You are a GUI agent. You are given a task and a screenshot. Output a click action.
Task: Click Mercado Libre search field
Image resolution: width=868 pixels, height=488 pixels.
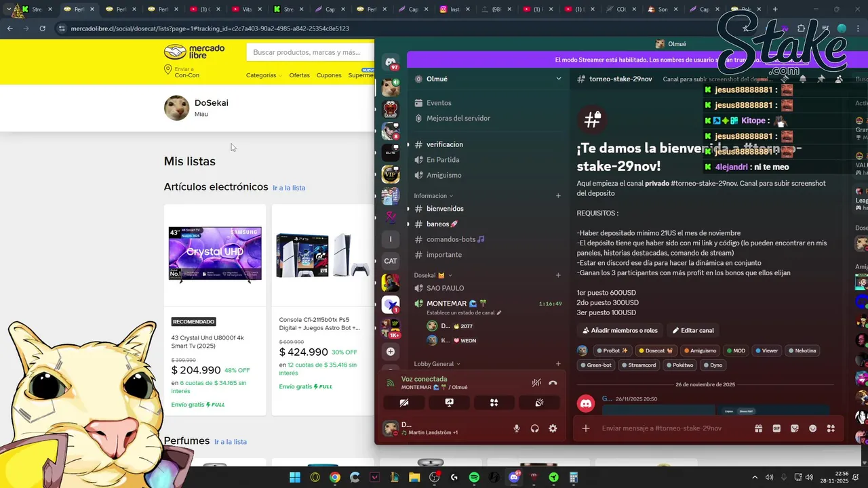(310, 52)
